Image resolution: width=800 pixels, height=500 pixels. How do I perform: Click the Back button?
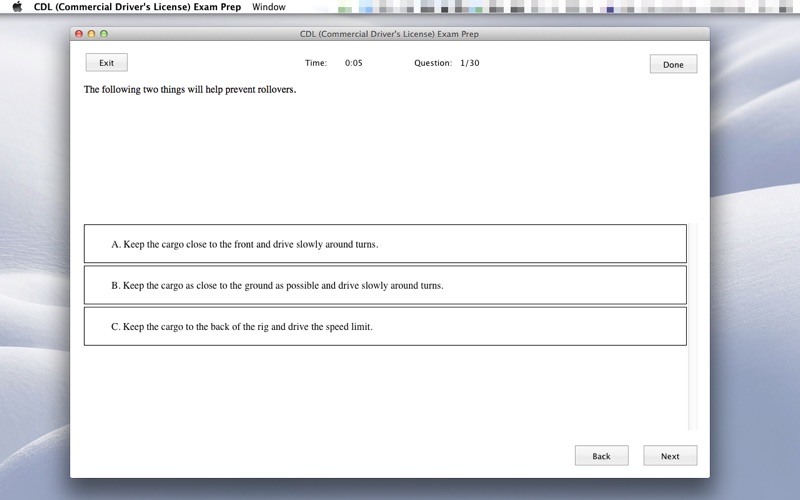602,456
